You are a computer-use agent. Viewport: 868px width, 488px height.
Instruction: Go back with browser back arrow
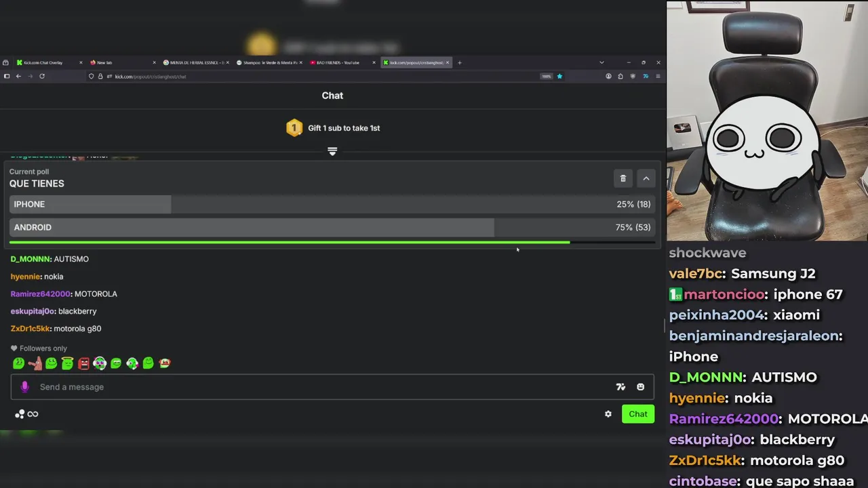[18, 77]
